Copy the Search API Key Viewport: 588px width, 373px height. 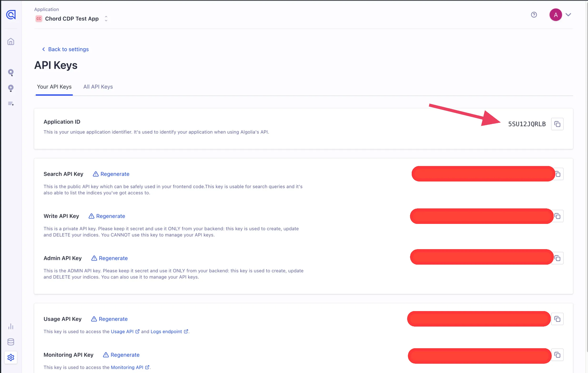tap(558, 174)
